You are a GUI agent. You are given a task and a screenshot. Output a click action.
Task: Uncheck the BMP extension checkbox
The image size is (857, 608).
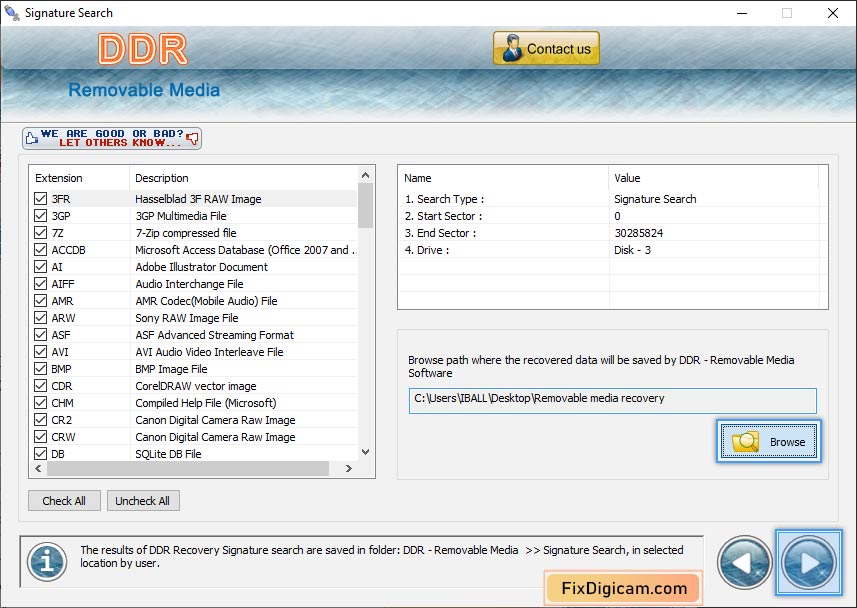tap(40, 368)
